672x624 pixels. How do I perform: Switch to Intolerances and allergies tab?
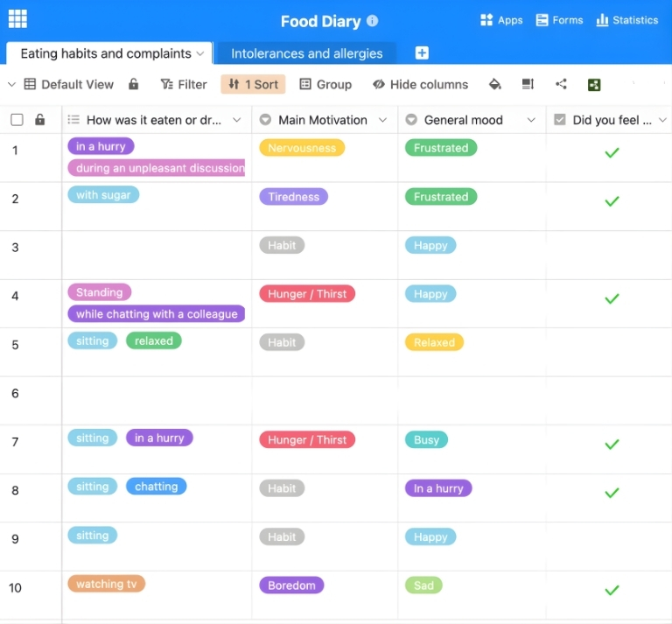click(x=306, y=53)
